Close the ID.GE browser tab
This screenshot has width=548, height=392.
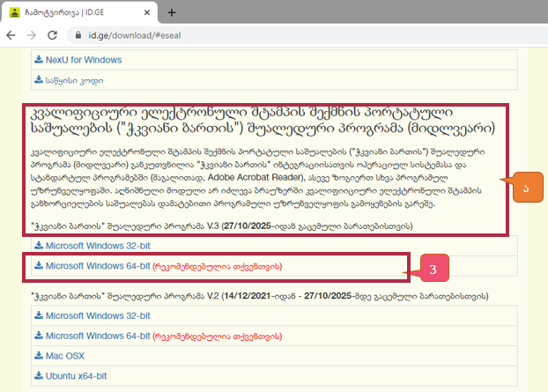(x=145, y=12)
